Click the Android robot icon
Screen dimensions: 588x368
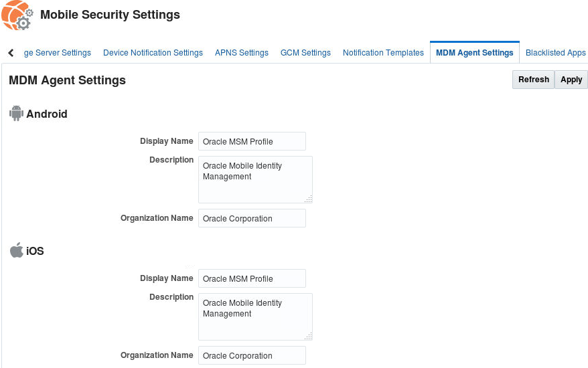tap(16, 113)
